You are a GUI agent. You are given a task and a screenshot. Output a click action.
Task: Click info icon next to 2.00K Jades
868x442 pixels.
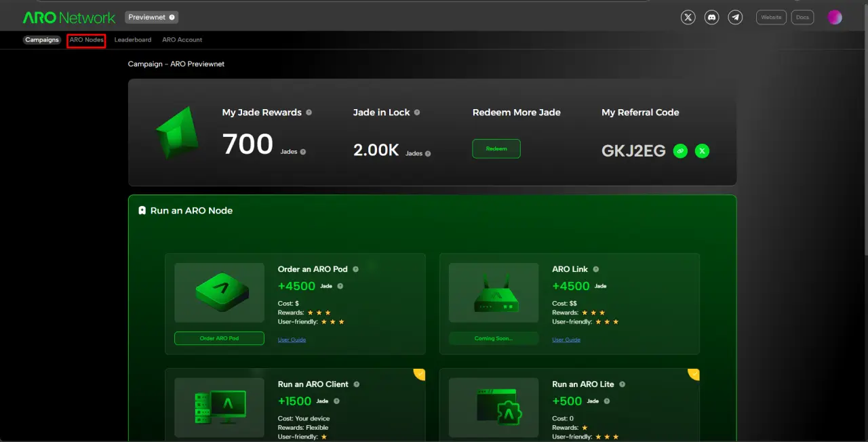(428, 154)
